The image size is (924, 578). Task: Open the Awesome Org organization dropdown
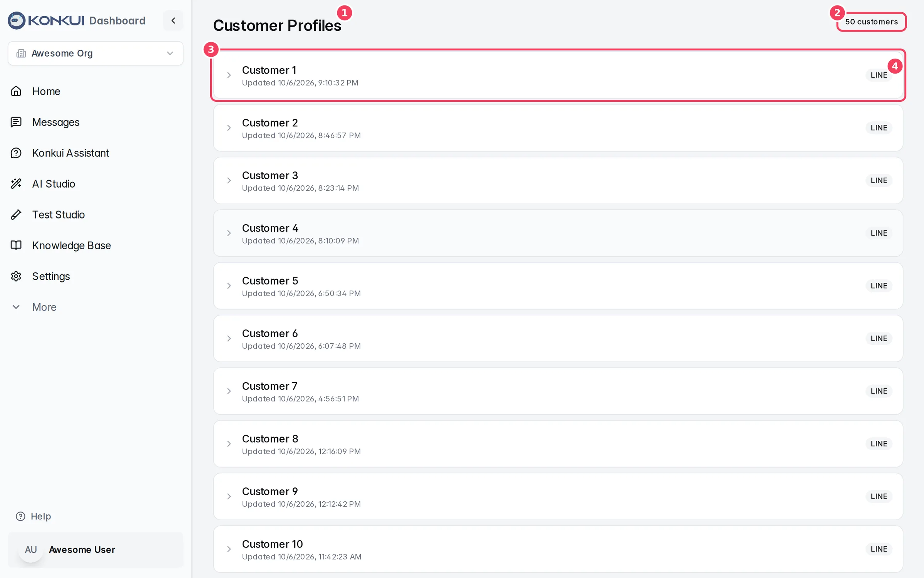(x=95, y=53)
